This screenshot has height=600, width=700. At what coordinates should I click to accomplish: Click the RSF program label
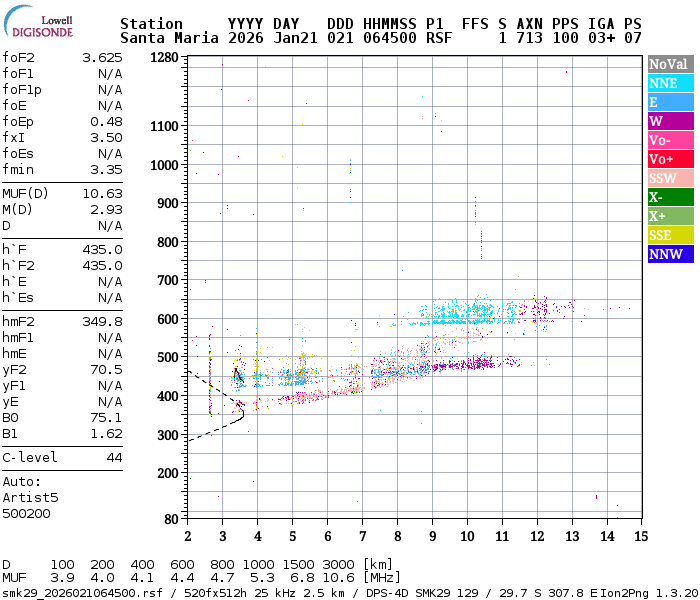pos(439,38)
